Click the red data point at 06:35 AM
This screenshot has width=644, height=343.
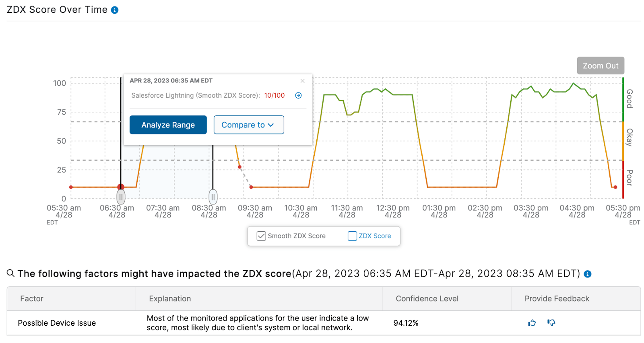pyautogui.click(x=121, y=187)
